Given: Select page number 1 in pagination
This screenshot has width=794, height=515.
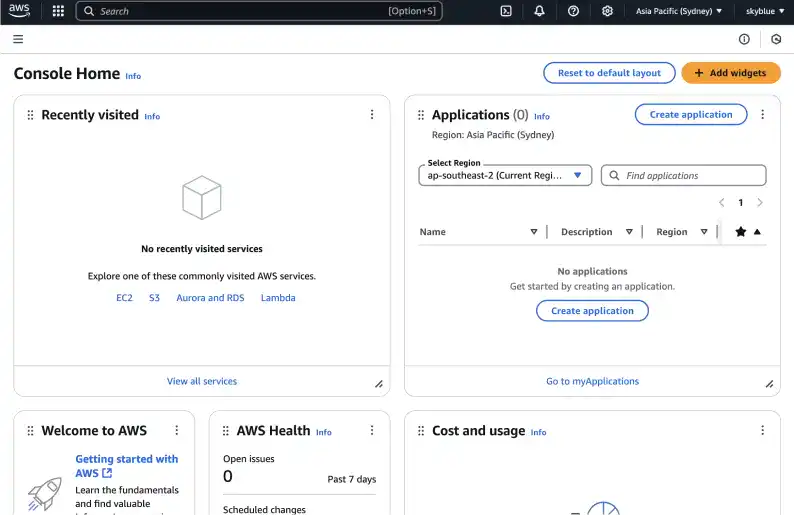Looking at the screenshot, I should point(740,203).
